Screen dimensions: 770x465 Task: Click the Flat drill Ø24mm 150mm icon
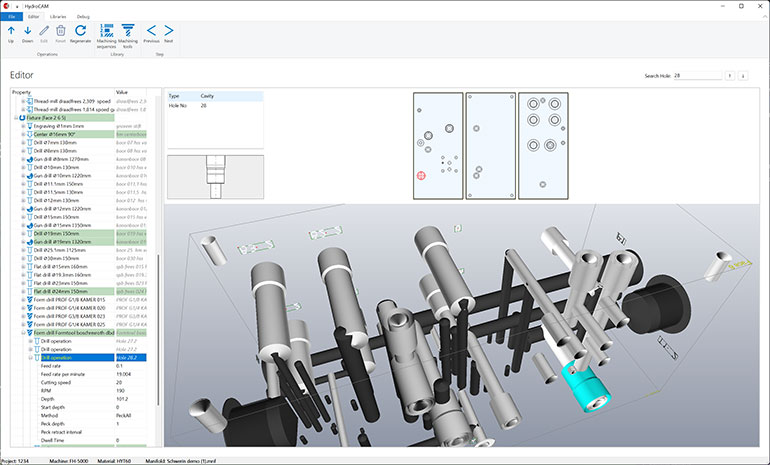click(x=30, y=291)
